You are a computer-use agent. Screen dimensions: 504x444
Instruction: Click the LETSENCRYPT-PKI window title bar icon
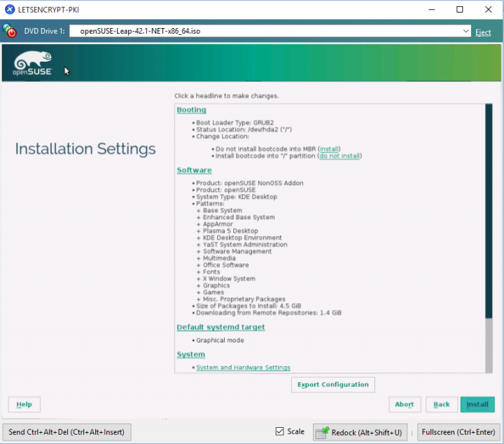click(10, 9)
